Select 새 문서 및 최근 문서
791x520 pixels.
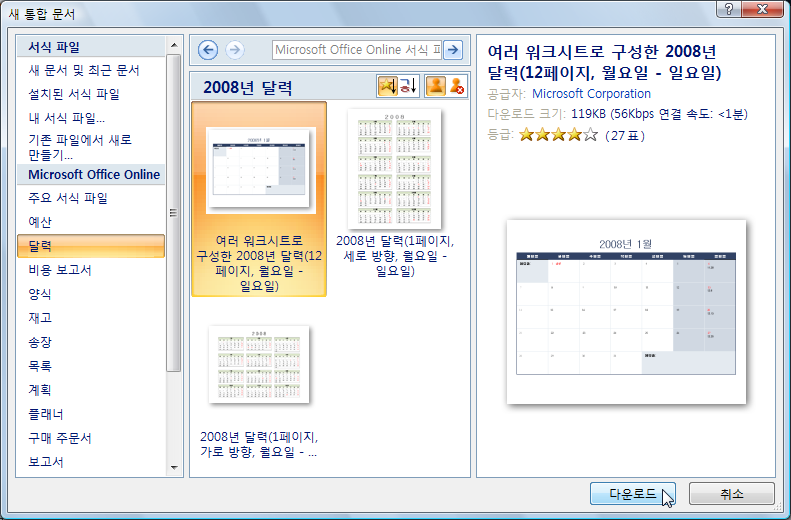coord(84,70)
